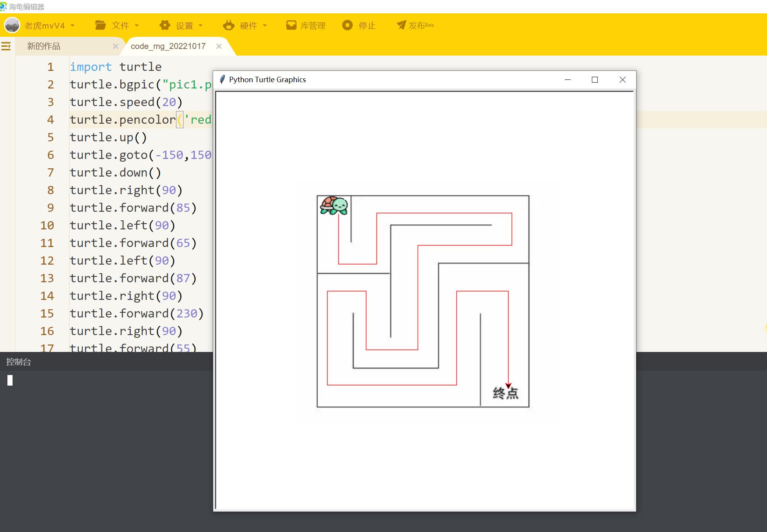Screen dimensions: 767x532
Task: Expand the 老虎mvV4 account dropdown arrow
Action: coord(72,25)
